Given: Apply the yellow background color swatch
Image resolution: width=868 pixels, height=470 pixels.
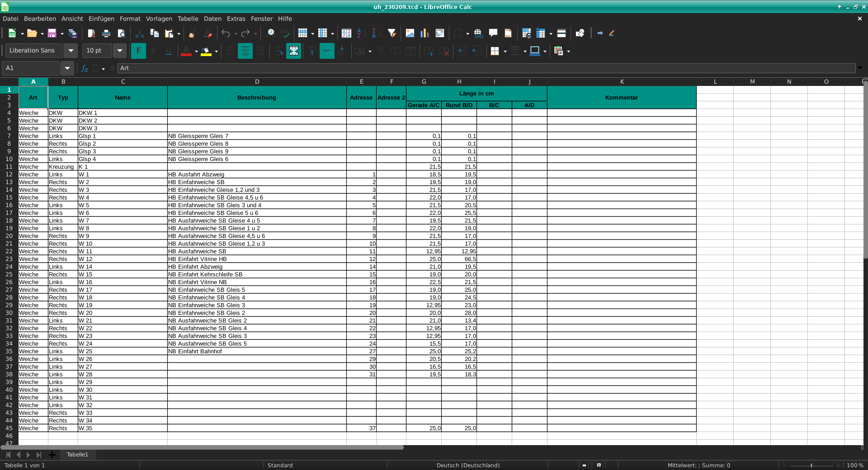Looking at the screenshot, I should tap(206, 51).
